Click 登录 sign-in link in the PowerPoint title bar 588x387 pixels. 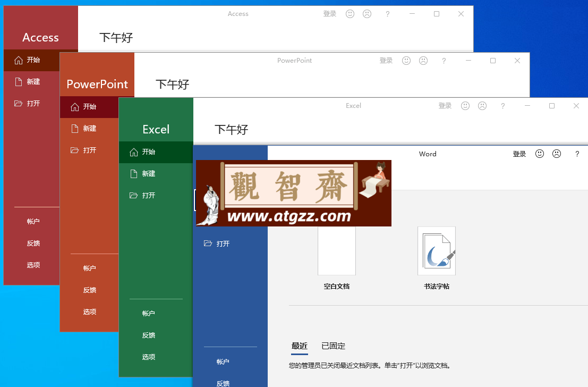(x=386, y=61)
